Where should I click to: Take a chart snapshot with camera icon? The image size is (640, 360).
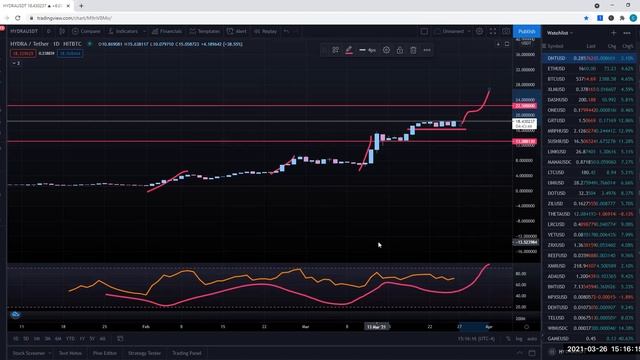point(506,31)
